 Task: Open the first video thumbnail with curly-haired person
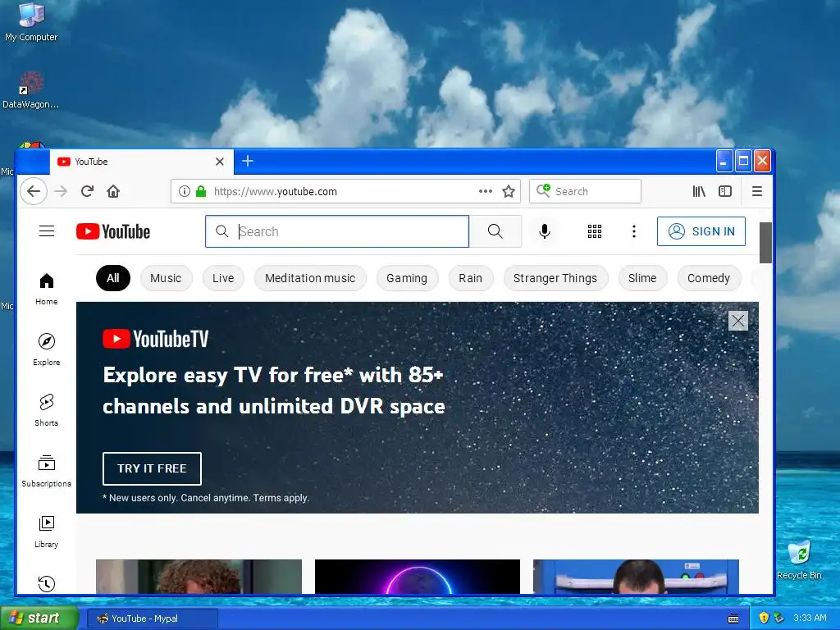click(x=199, y=577)
